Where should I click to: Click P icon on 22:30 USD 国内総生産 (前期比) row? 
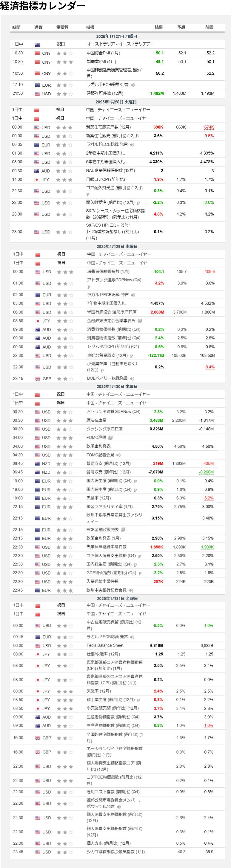point(135,565)
